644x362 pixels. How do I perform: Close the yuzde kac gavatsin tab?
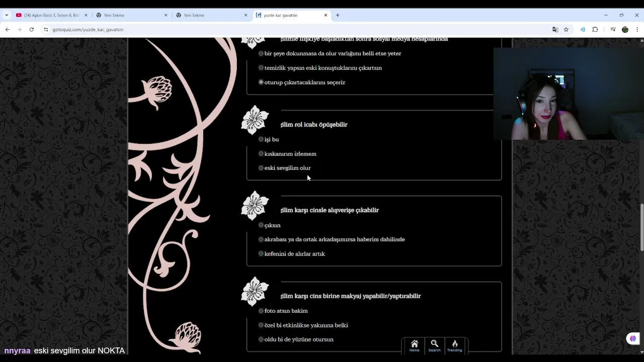click(x=326, y=15)
